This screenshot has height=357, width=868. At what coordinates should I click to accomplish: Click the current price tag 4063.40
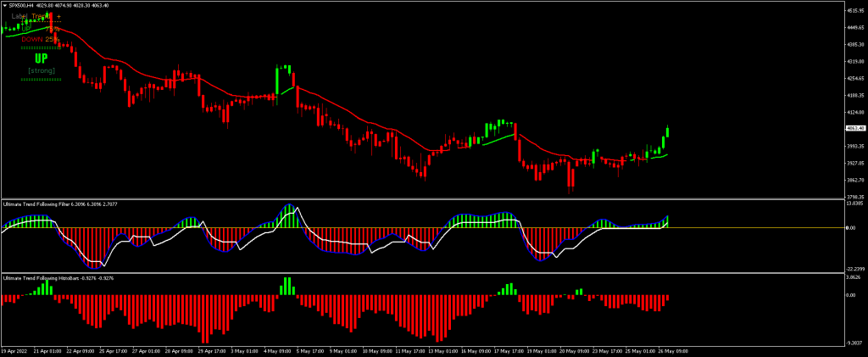point(854,129)
